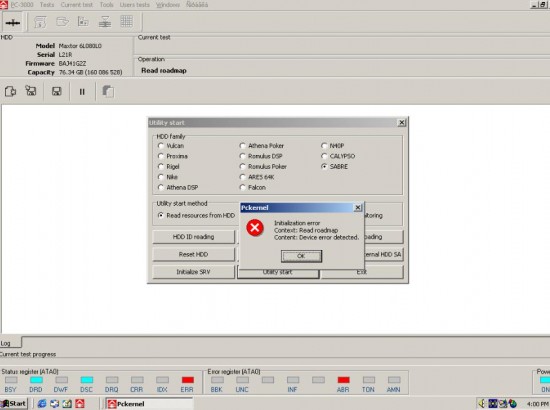Screen dimensions: 550x410
Task: Click the floppy disk icon beside Pause
Action: [56, 92]
